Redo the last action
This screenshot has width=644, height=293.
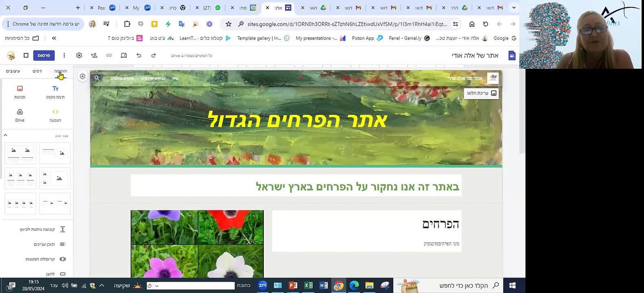tap(153, 55)
